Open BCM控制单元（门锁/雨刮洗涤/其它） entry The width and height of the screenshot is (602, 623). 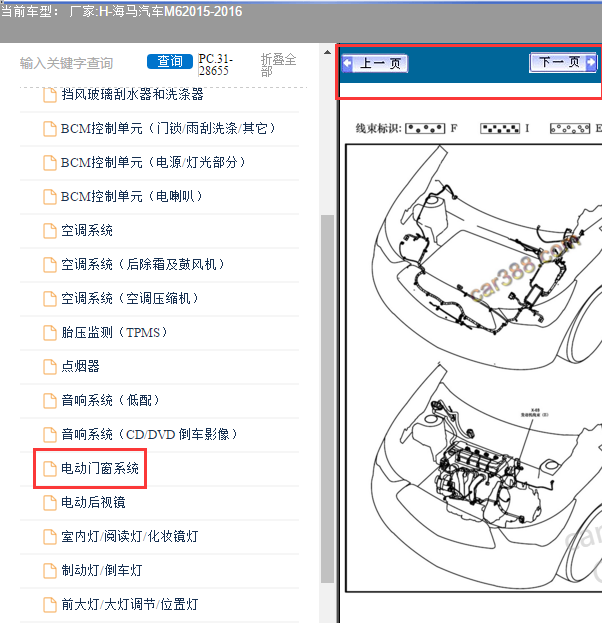point(168,129)
